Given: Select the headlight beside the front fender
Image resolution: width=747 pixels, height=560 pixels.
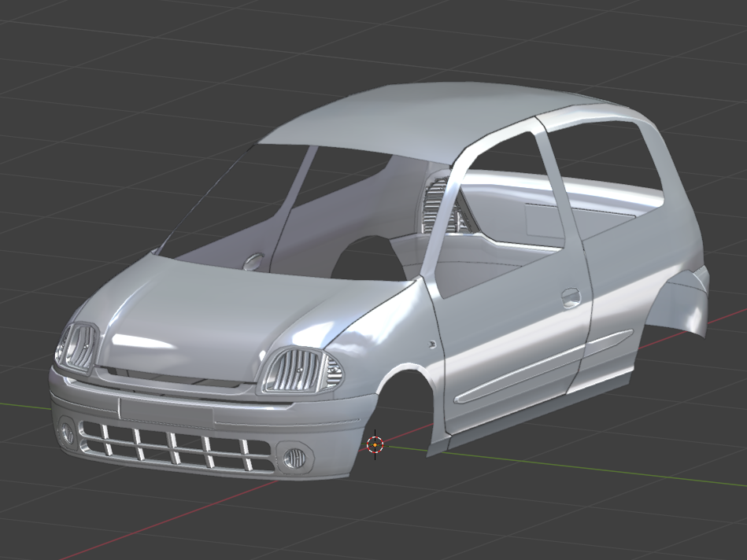Looking at the screenshot, I should (x=300, y=370).
